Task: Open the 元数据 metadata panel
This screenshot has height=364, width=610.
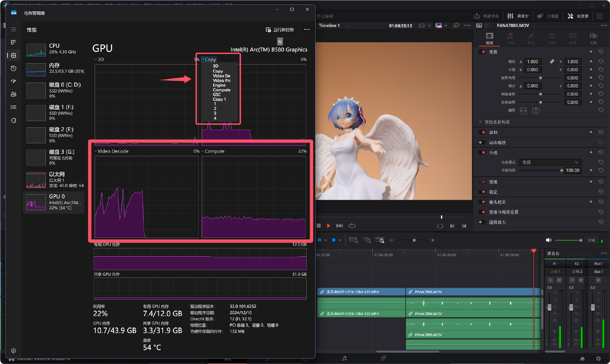Action: 548,16
